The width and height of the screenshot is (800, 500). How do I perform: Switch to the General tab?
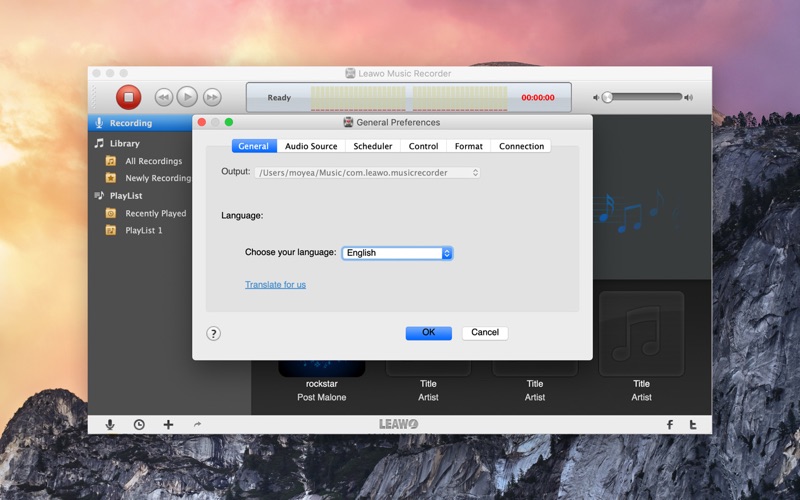pyautogui.click(x=254, y=146)
